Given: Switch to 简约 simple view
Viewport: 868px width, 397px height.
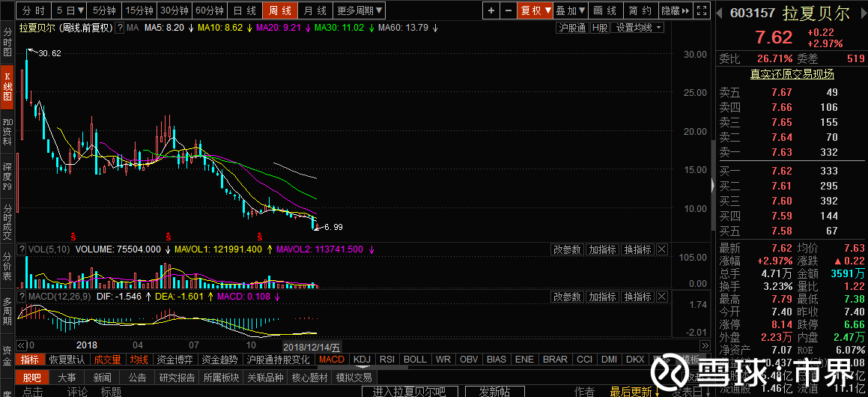Looking at the screenshot, I should (640, 10).
